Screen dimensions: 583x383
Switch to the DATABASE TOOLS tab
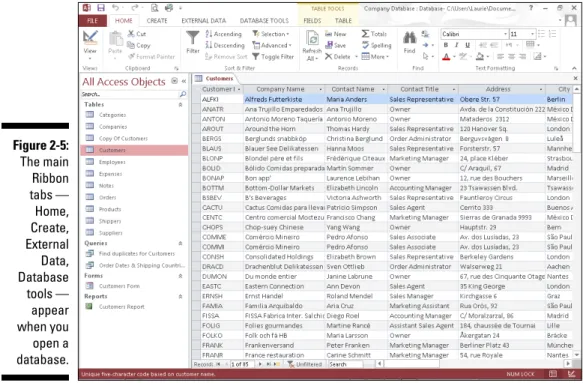(264, 21)
